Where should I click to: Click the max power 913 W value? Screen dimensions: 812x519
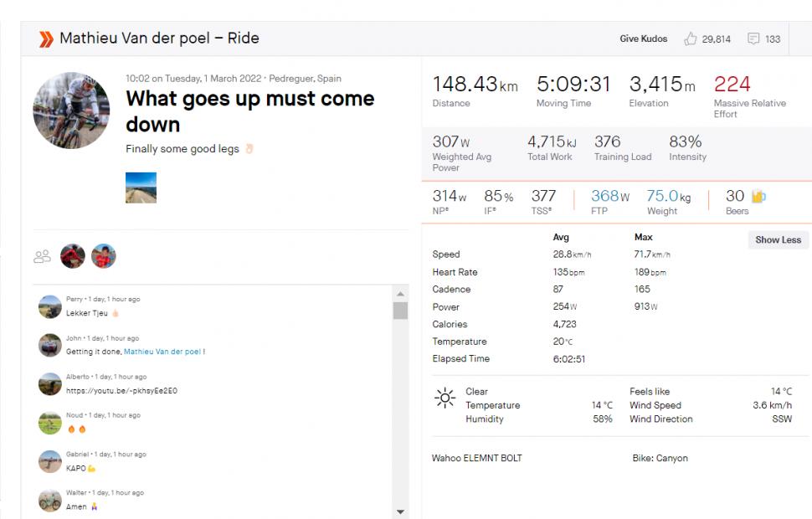pos(645,306)
